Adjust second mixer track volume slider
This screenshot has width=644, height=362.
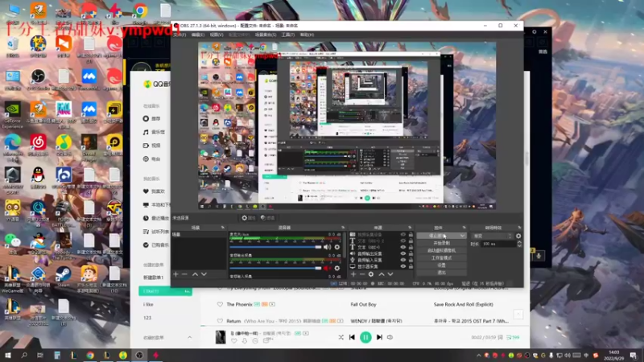point(275,268)
